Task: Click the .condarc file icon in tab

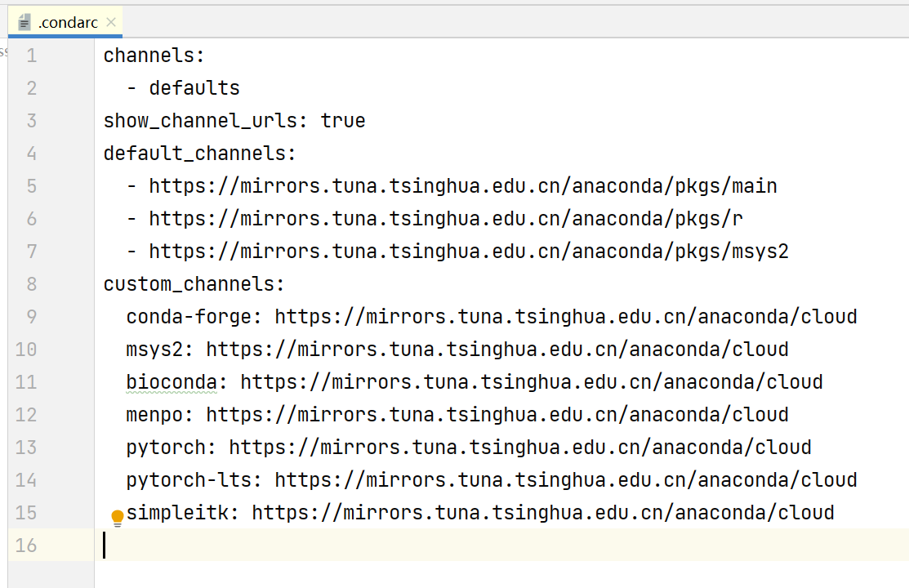Action: [24, 23]
